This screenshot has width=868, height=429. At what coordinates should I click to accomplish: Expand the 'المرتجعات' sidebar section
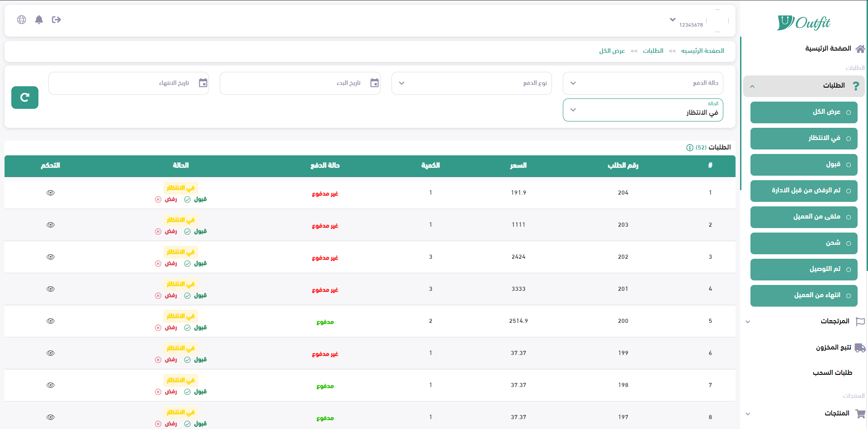pos(804,322)
